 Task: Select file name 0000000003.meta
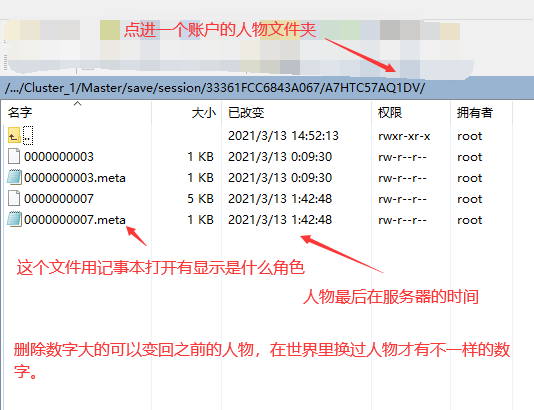point(75,178)
